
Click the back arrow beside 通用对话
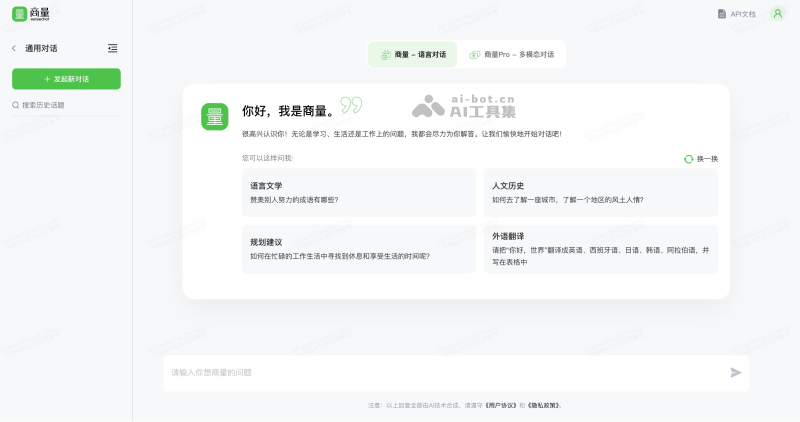click(14, 48)
